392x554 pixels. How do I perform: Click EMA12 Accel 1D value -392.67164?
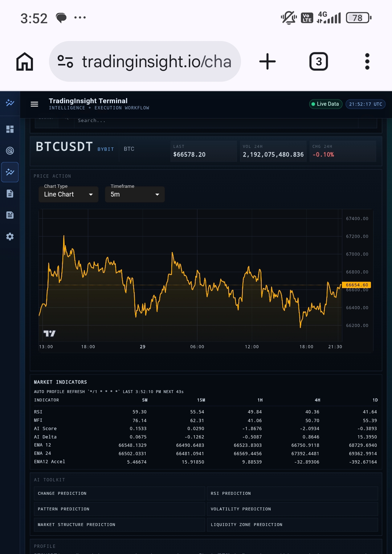click(x=363, y=462)
